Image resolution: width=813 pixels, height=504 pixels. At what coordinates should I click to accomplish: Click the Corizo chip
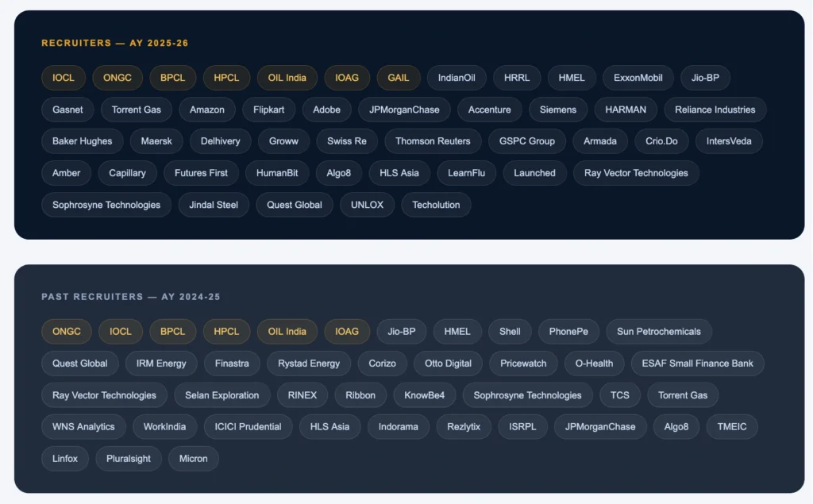tap(382, 364)
